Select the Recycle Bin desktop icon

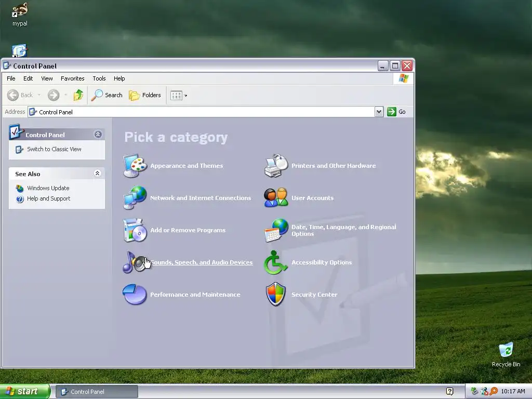[x=506, y=355]
